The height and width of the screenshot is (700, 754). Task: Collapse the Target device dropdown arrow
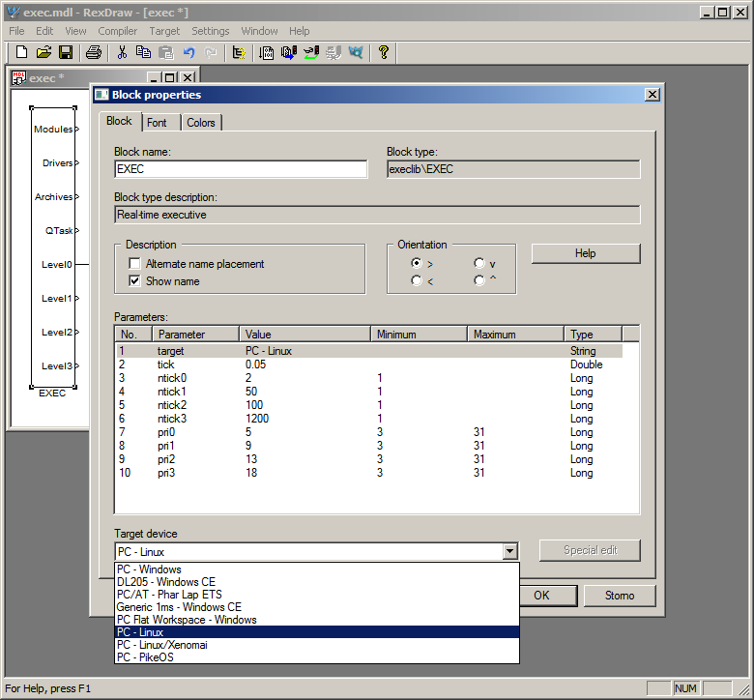point(509,551)
